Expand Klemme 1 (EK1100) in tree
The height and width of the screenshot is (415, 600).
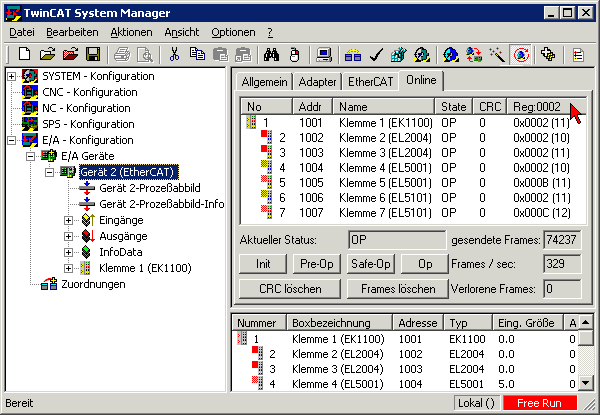(x=69, y=268)
